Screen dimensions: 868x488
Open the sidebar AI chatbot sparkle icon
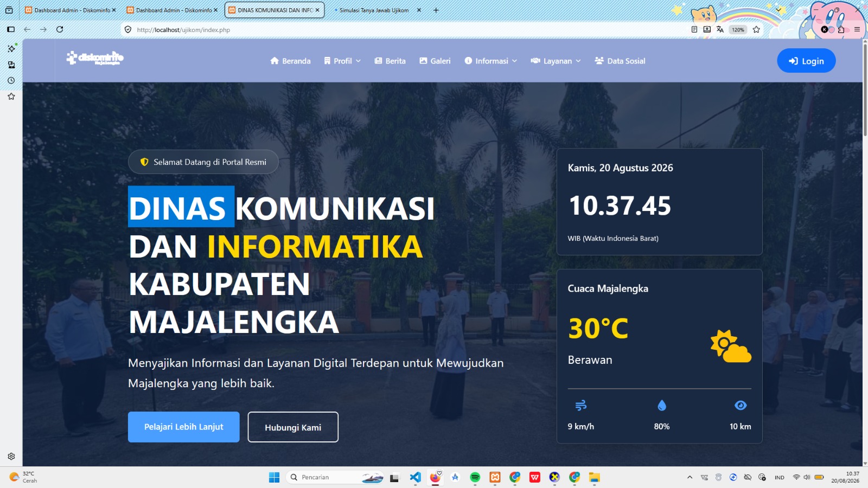[11, 48]
